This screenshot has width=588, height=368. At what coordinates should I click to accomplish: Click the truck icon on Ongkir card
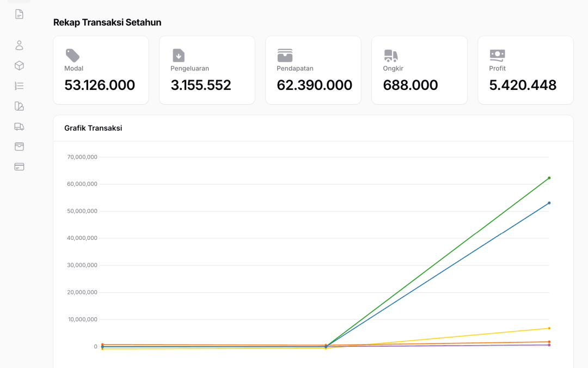(391, 55)
